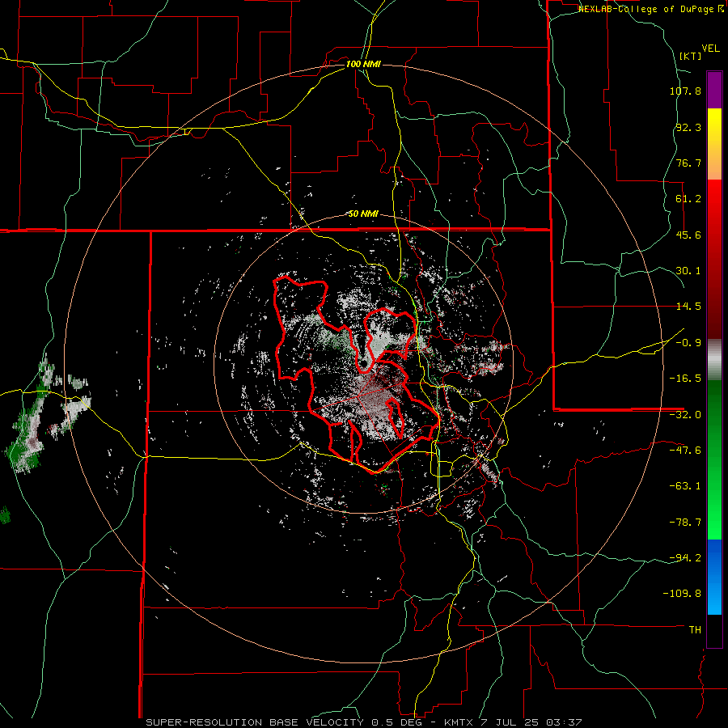728x728 pixels.
Task: Select the -0.9 value on velocity scale
Action: click(688, 343)
